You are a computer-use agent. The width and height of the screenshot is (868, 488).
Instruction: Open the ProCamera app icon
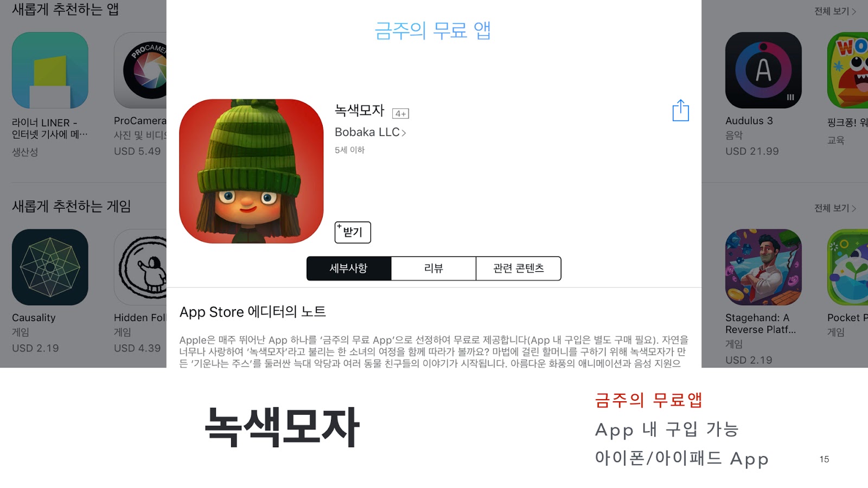click(140, 70)
